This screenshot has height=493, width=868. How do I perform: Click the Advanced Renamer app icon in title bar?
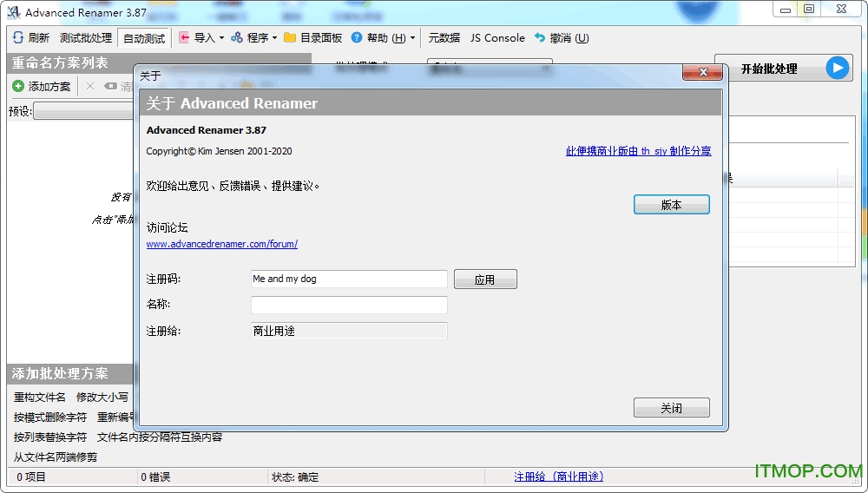pos(14,11)
